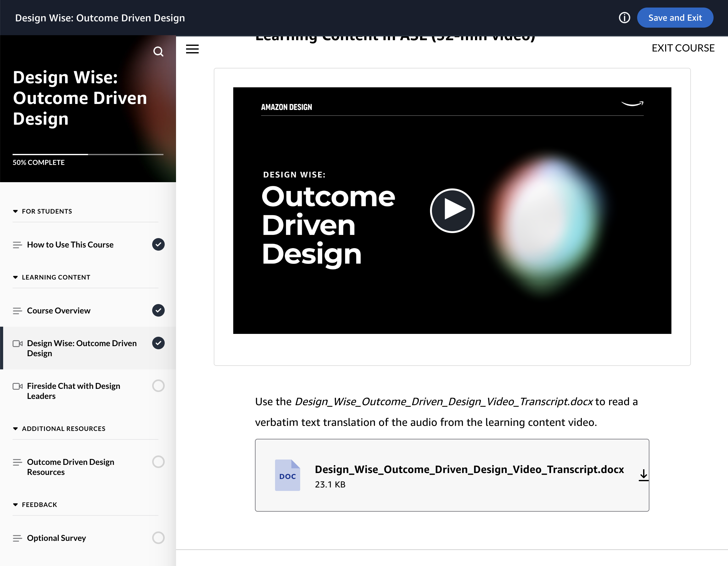The image size is (728, 566).
Task: Click the 50% complete progress bar
Action: (88, 154)
